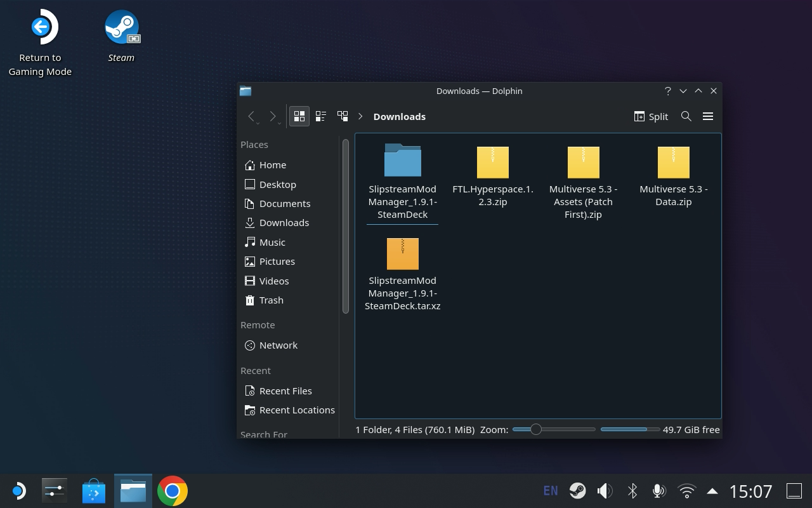The width and height of the screenshot is (812, 508).
Task: Toggle the Split view button
Action: point(651,116)
